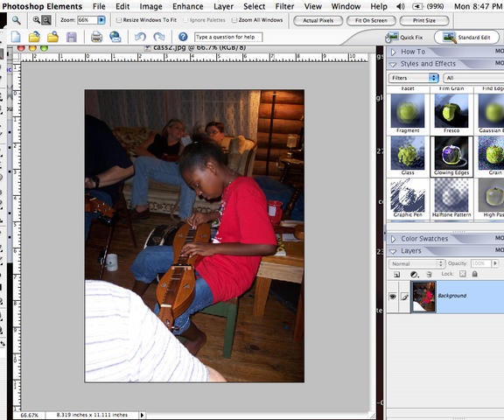Collapse the Styles and Effects palette
The width and height of the screenshot is (504, 420).
(x=393, y=64)
